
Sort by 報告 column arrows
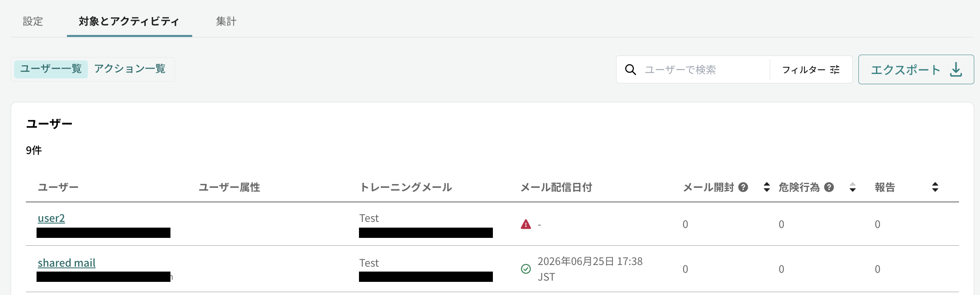pos(935,187)
